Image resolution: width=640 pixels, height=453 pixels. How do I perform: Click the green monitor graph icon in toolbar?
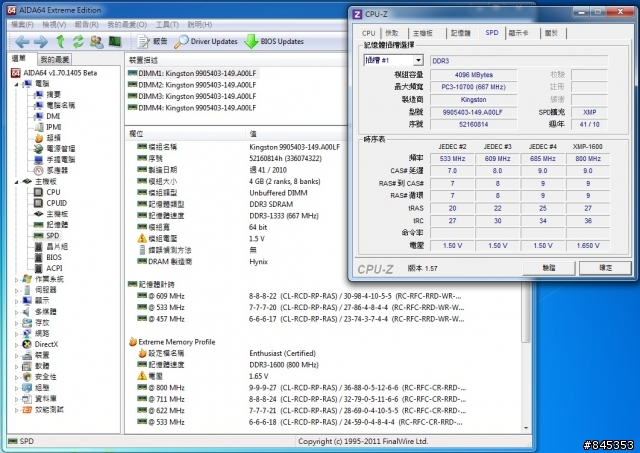pyautogui.click(x=115, y=42)
